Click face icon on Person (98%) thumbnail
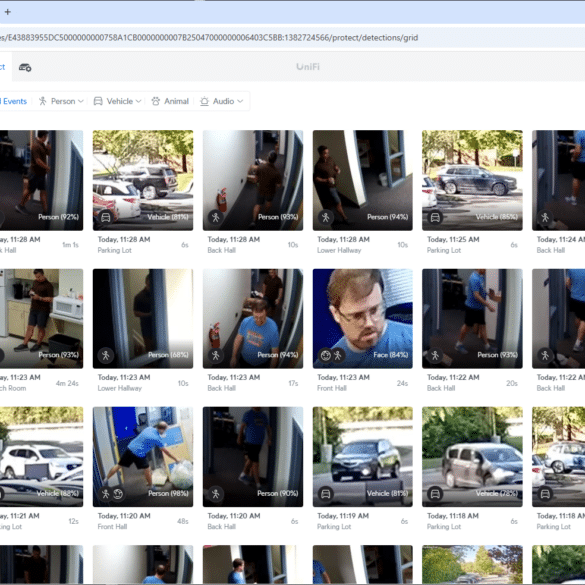 pos(118,494)
